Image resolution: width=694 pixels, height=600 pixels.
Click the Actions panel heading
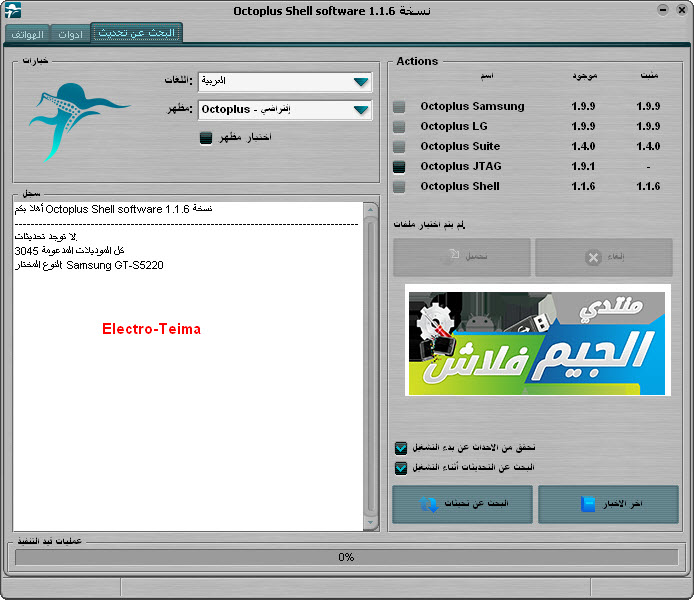[417, 61]
